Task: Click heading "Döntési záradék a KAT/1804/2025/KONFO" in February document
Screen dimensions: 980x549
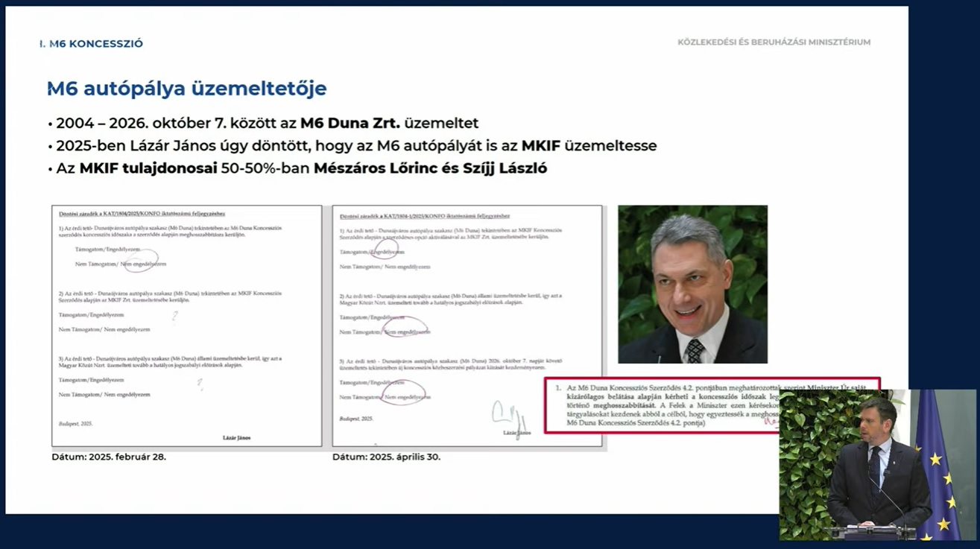Action: (142, 214)
